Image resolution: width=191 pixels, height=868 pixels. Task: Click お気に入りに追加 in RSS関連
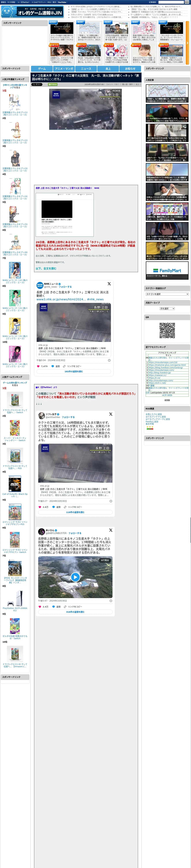point(154,414)
